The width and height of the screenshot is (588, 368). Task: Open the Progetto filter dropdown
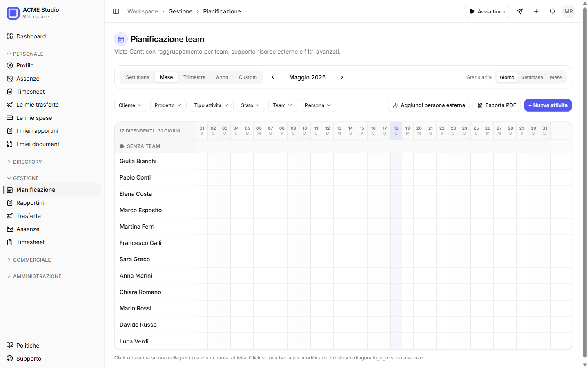point(168,105)
